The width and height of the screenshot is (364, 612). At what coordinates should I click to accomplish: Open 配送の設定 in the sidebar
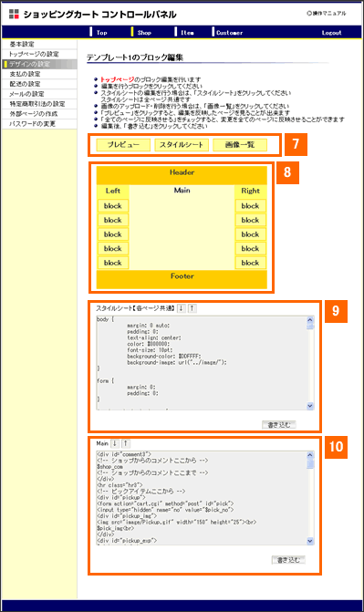pyautogui.click(x=39, y=84)
